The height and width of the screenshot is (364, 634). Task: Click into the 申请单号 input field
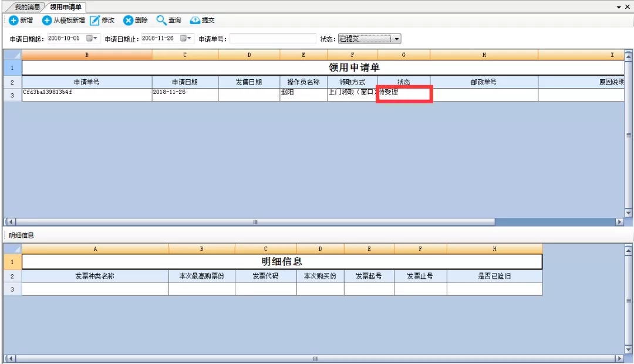click(272, 39)
